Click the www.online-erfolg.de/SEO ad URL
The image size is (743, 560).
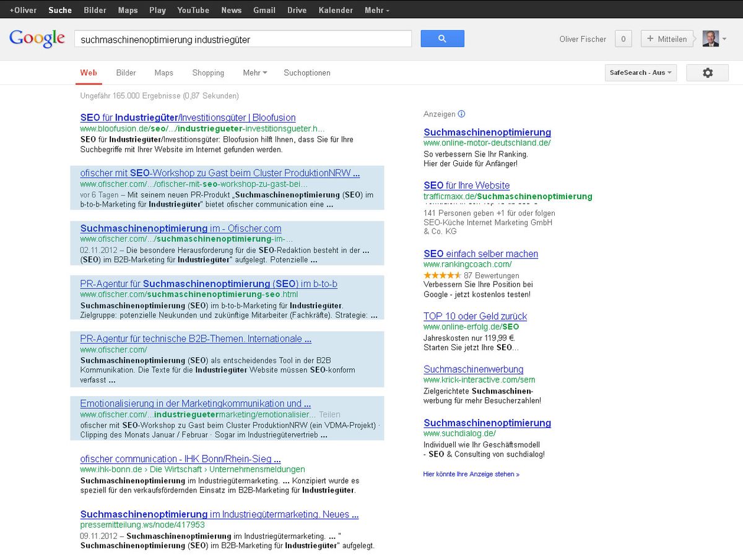tap(471, 327)
